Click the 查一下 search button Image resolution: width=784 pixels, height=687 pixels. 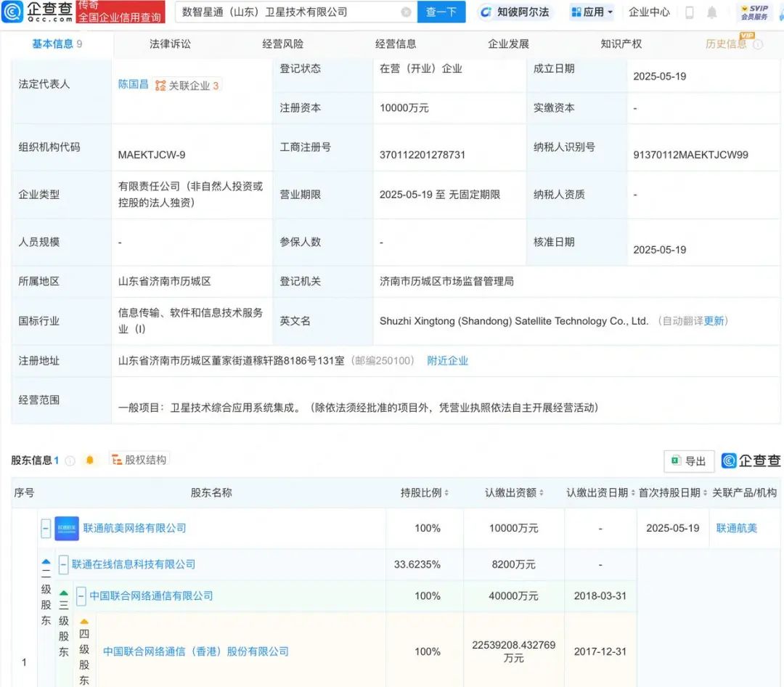(441, 12)
